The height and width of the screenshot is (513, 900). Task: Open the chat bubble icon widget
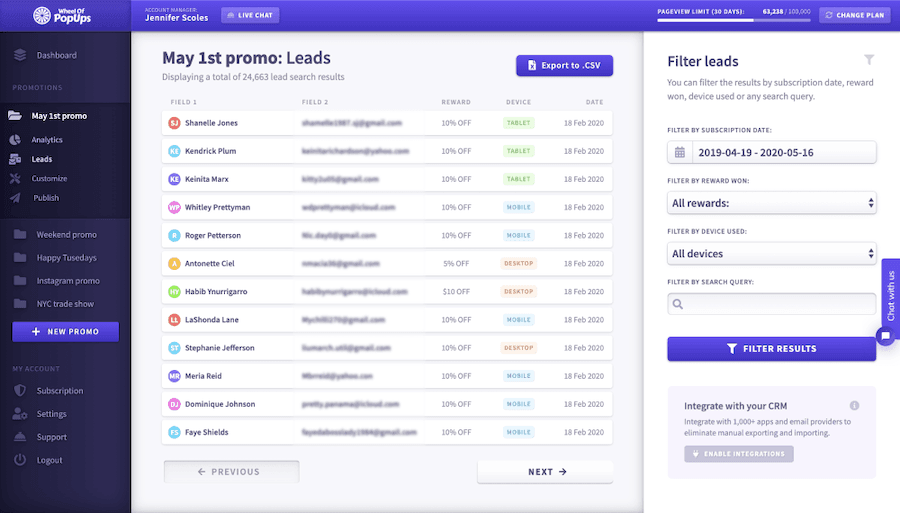click(x=883, y=336)
